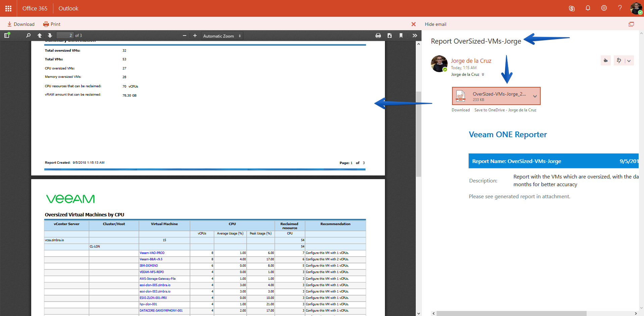
Task: Expand the recipients list chevron
Action: click(x=483, y=74)
